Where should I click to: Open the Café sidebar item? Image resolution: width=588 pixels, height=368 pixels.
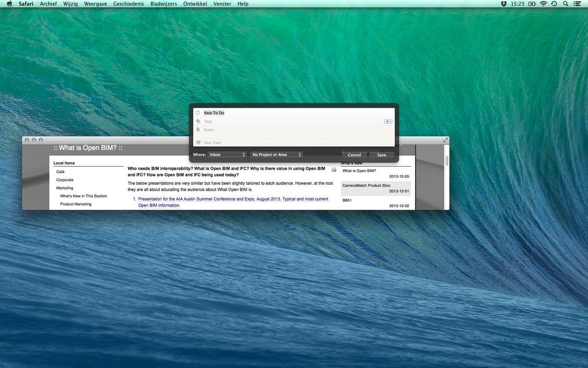[60, 172]
